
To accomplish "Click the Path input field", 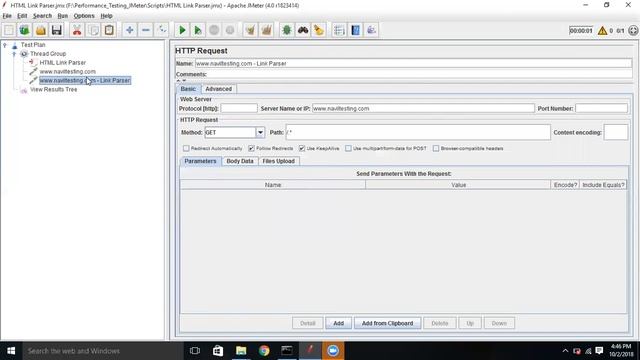I will pyautogui.click(x=418, y=132).
